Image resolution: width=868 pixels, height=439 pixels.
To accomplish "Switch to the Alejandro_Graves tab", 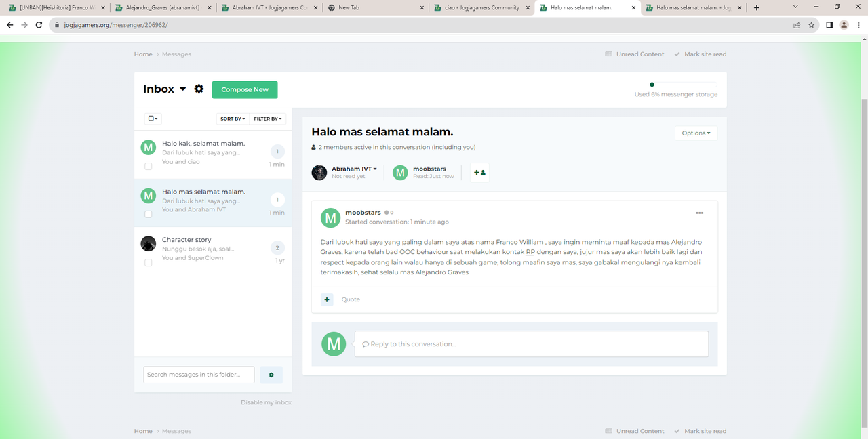I will [162, 7].
